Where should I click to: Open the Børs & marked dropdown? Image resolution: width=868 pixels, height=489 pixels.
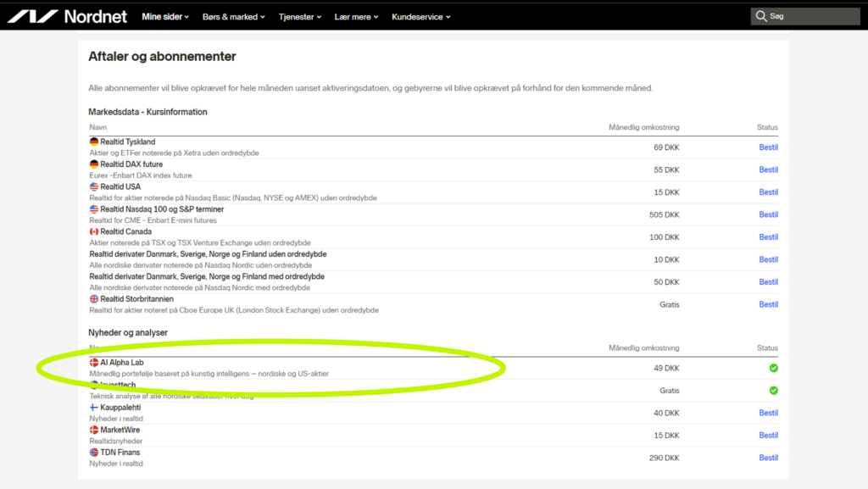(x=234, y=17)
